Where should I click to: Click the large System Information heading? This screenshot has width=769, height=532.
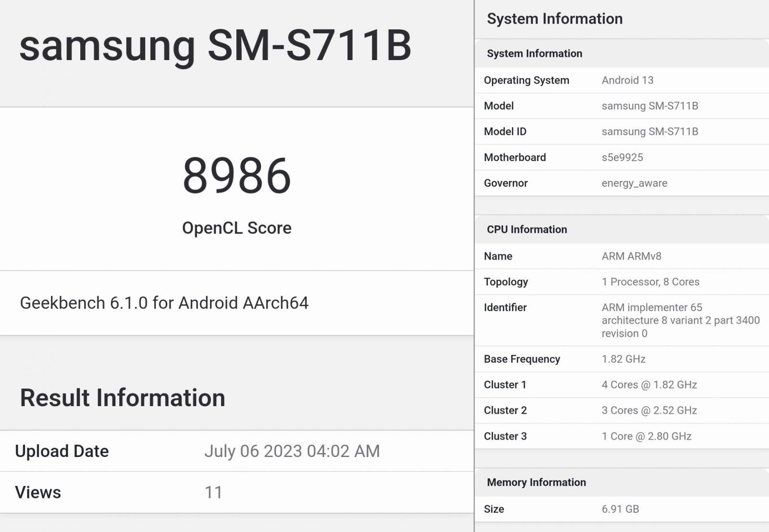pyautogui.click(x=555, y=19)
